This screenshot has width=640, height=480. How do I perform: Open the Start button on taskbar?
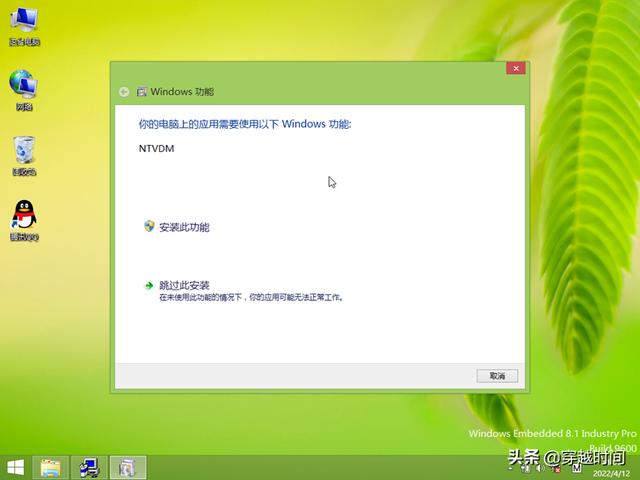(x=16, y=467)
